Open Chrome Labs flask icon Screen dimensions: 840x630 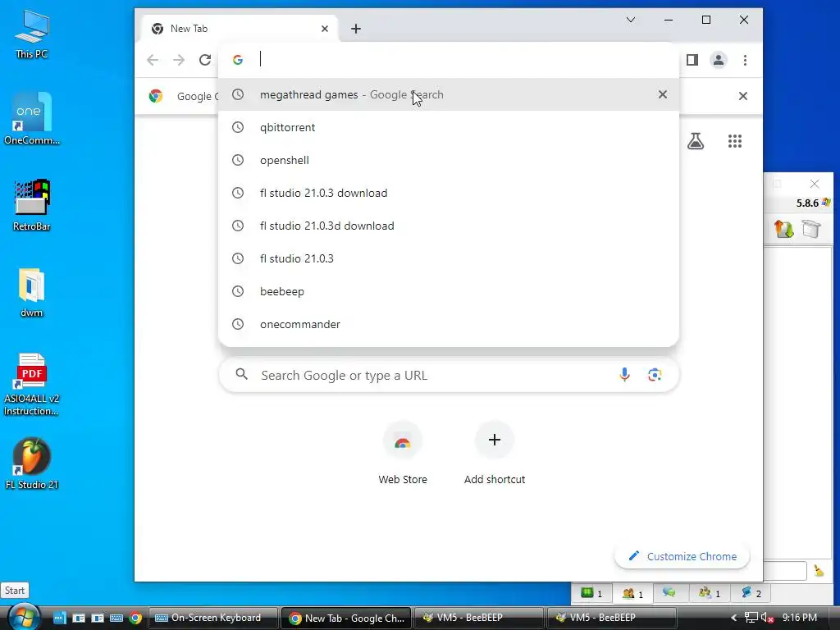pyautogui.click(x=696, y=141)
